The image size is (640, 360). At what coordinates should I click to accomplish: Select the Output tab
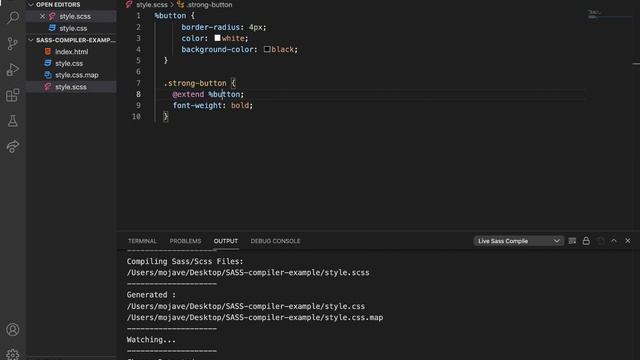click(x=226, y=241)
